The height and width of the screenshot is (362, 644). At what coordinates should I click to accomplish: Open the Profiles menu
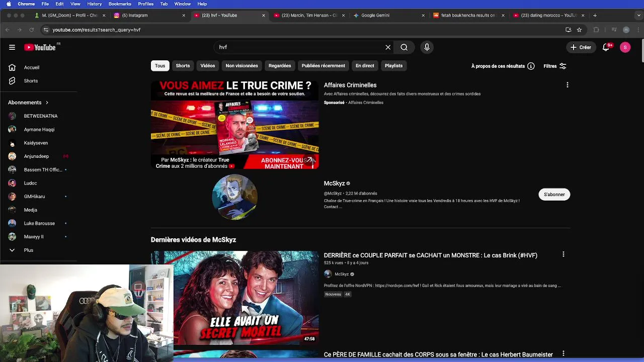146,4
